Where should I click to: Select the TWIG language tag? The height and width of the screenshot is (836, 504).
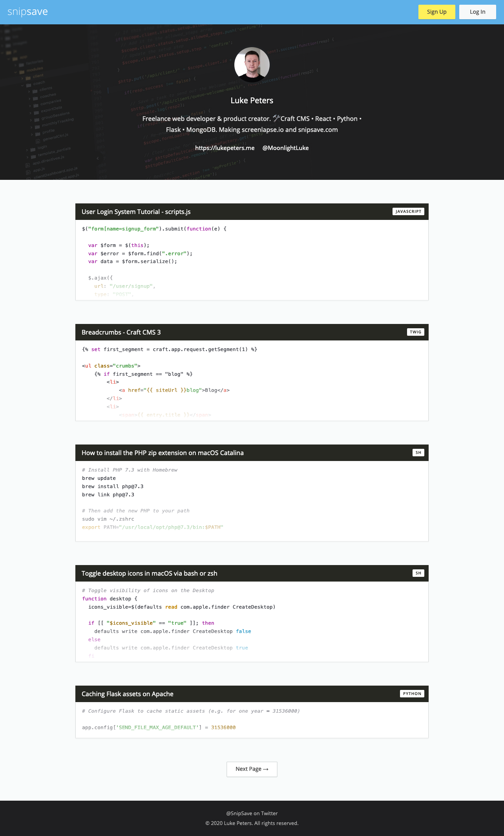pyautogui.click(x=415, y=332)
